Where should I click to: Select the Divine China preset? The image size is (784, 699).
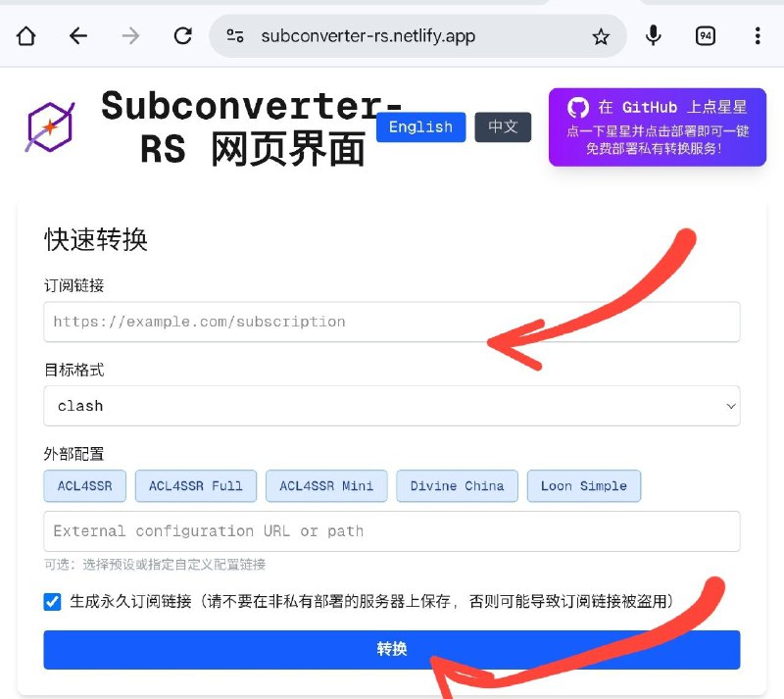457,486
